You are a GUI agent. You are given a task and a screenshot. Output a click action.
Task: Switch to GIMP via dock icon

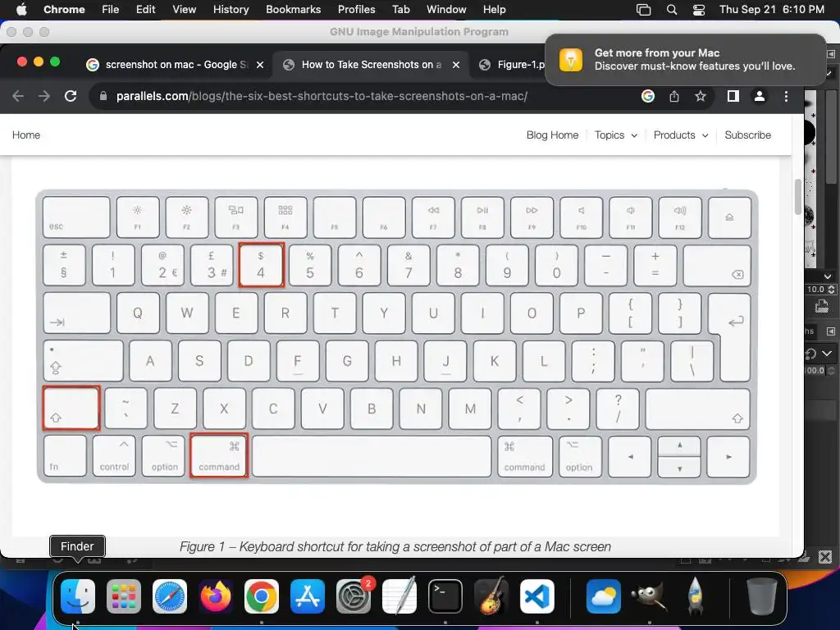click(650, 596)
